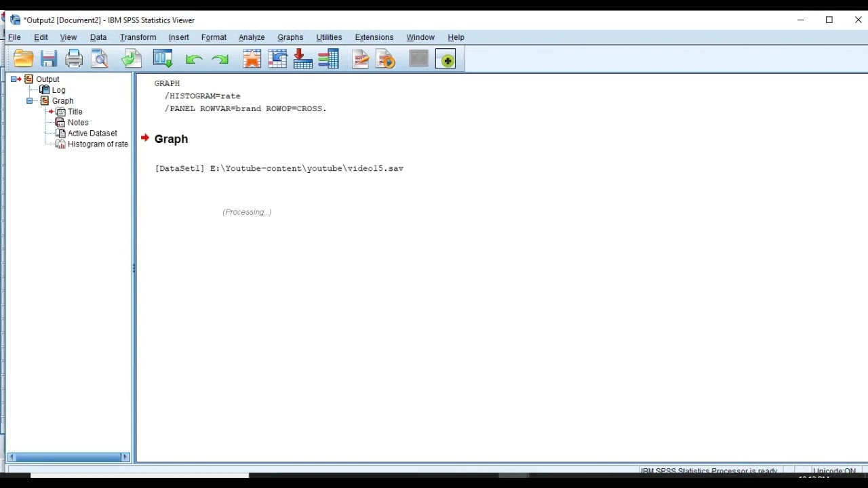The height and width of the screenshot is (488, 868).
Task: Open the Analyze menu
Action: click(252, 37)
